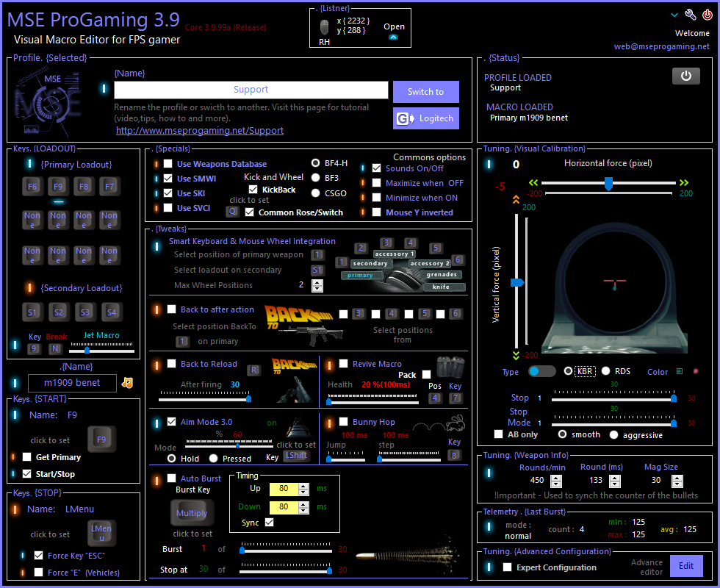
Task: Select the RDS sight radio button
Action: coord(605,370)
